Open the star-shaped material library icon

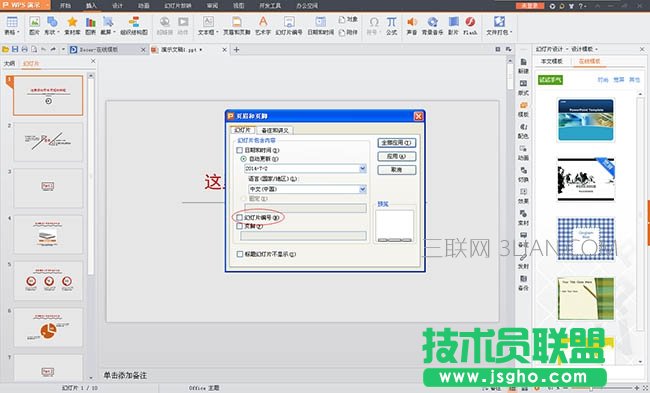(x=72, y=22)
